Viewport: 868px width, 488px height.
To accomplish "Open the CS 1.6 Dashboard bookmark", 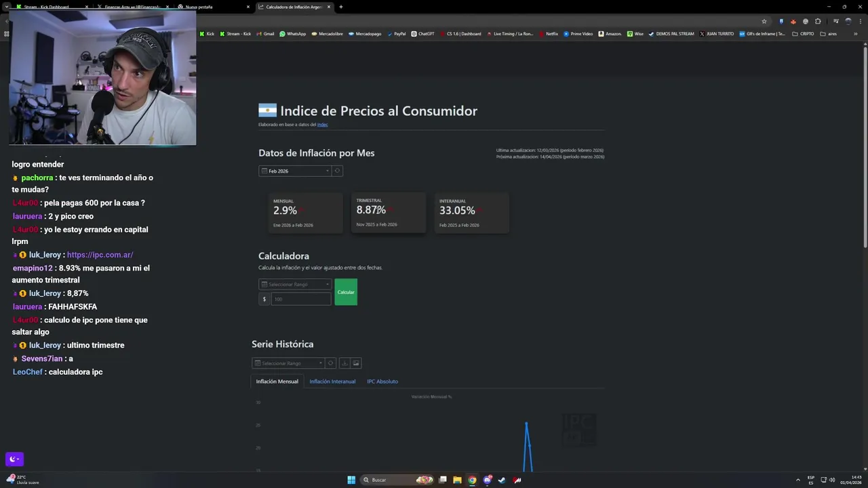I will (460, 34).
